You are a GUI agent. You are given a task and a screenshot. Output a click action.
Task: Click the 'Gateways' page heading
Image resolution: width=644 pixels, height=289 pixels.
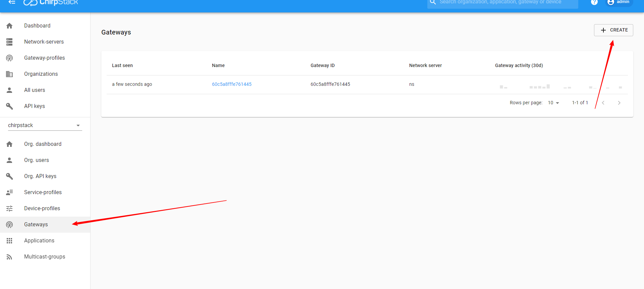coord(116,33)
